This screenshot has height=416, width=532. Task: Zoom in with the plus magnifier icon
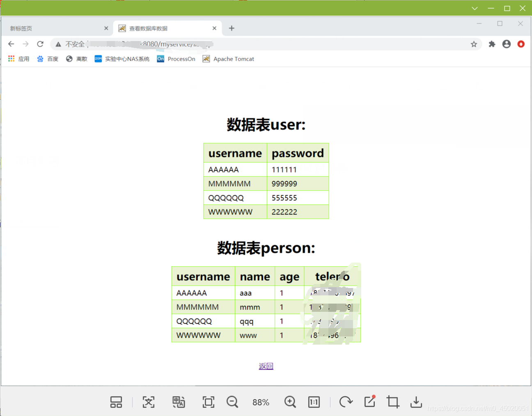click(x=290, y=402)
